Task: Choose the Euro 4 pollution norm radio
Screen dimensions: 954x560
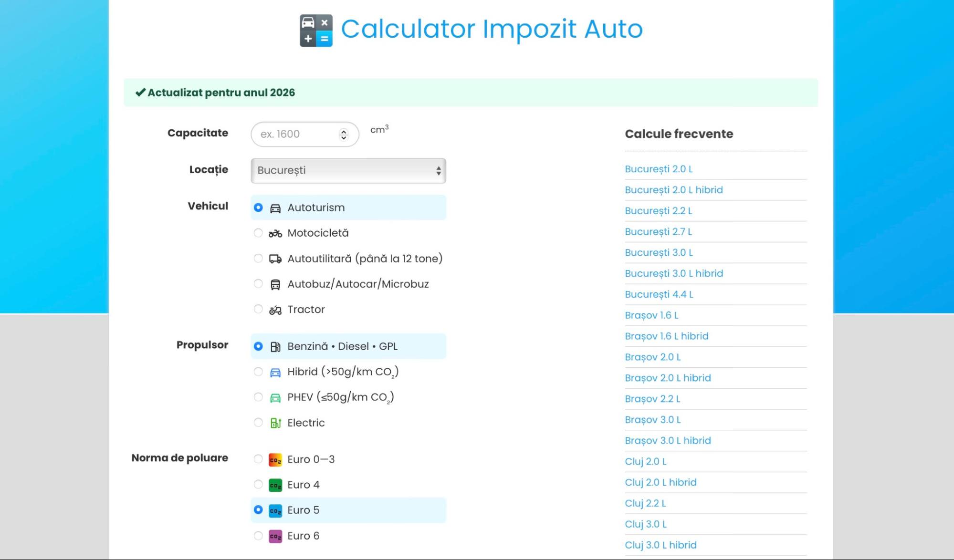Action: [x=258, y=485]
